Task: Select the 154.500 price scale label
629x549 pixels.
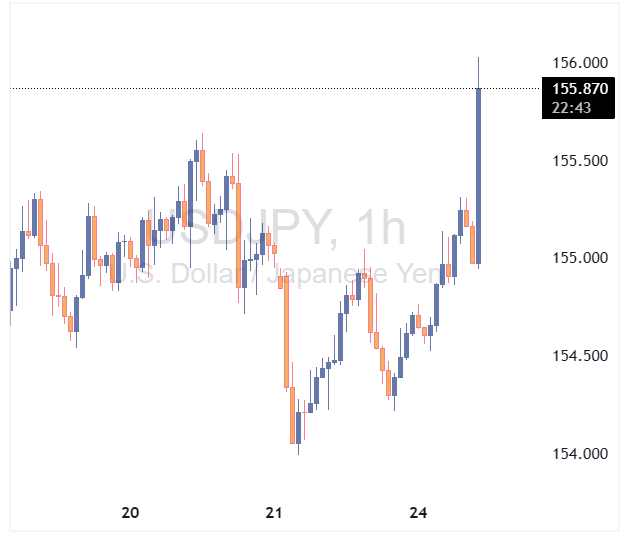Action: click(578, 356)
